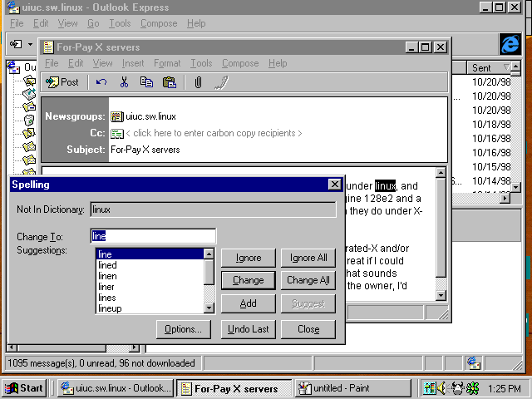The image size is (532, 399).
Task: Click the Change All button
Action: point(308,280)
